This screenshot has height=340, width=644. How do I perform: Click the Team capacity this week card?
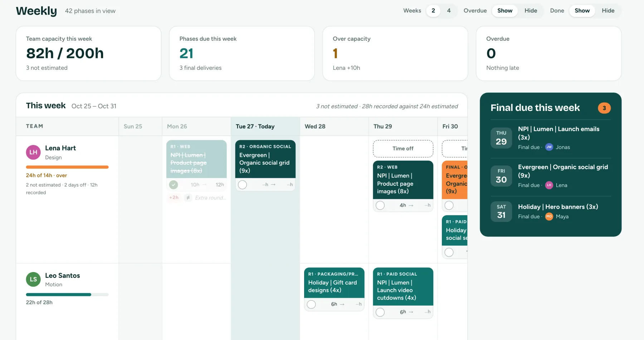click(88, 53)
